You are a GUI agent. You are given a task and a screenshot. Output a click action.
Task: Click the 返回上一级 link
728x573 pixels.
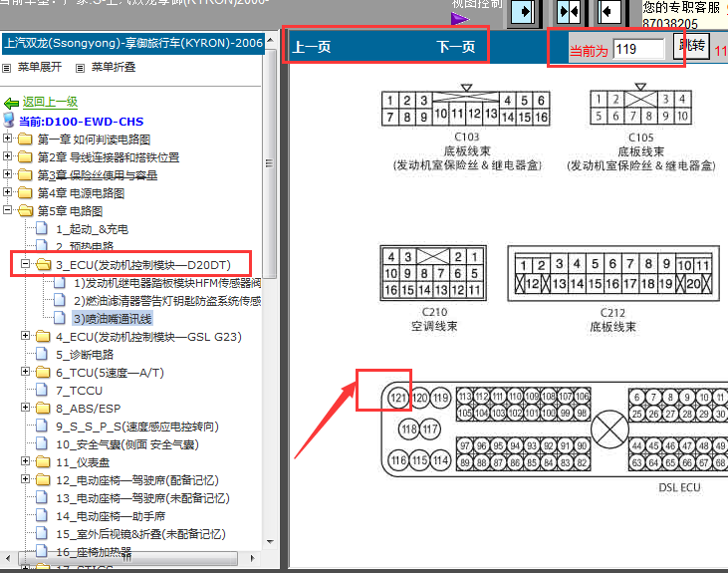click(x=50, y=103)
